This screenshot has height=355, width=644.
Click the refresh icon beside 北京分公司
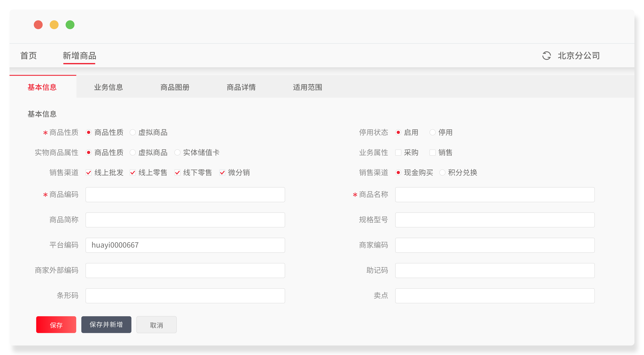[546, 55]
